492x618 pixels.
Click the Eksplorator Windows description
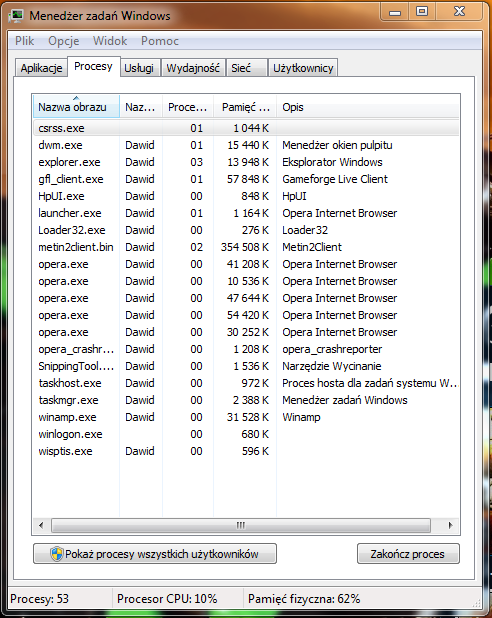(332, 162)
